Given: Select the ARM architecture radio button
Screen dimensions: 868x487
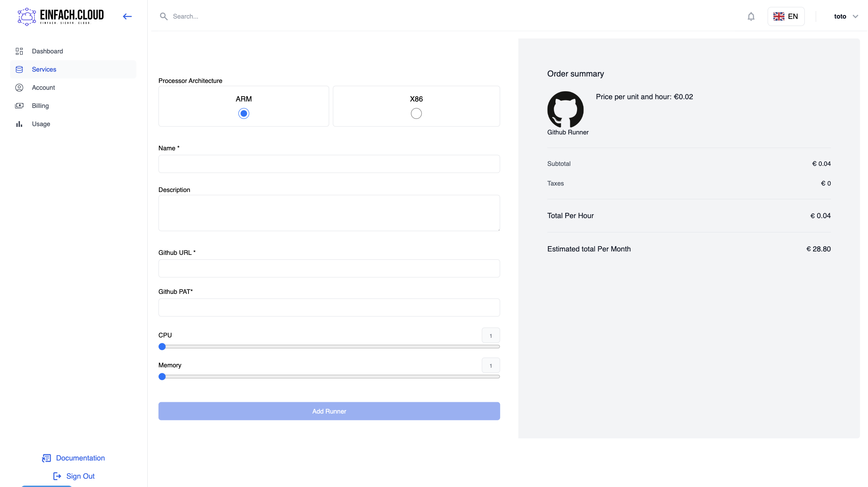Looking at the screenshot, I should point(244,113).
